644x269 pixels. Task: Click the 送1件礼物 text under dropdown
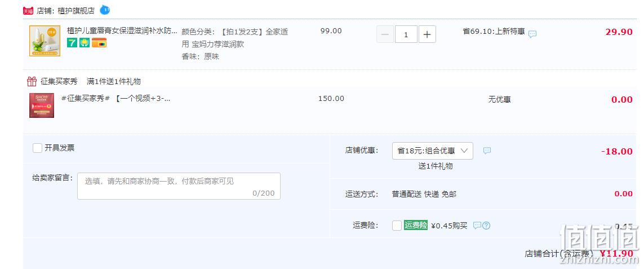tap(436, 166)
